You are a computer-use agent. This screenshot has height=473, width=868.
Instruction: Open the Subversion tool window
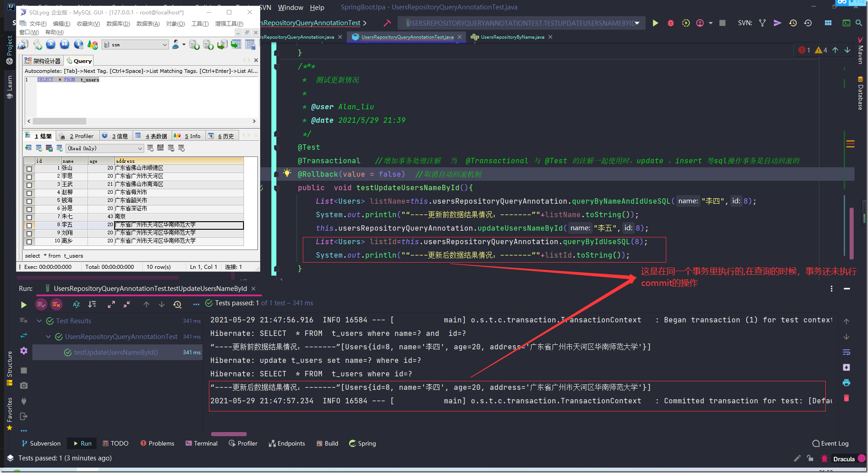41,443
